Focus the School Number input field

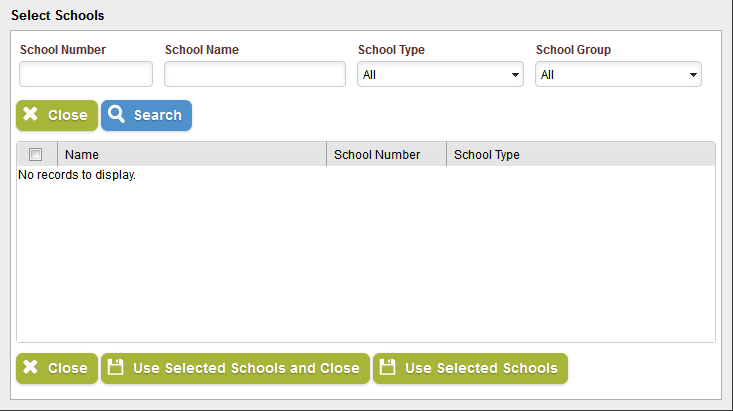tap(86, 75)
